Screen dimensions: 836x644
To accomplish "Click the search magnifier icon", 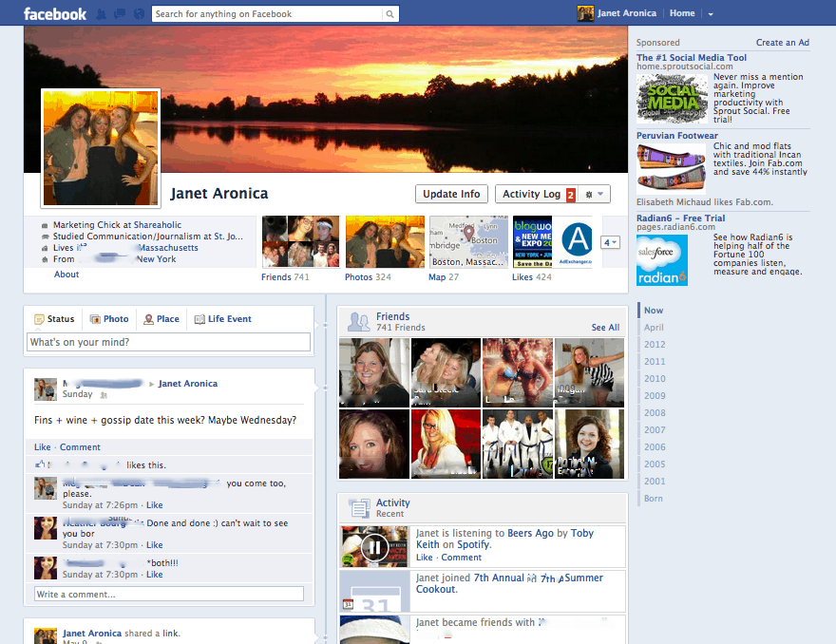I will tap(389, 14).
